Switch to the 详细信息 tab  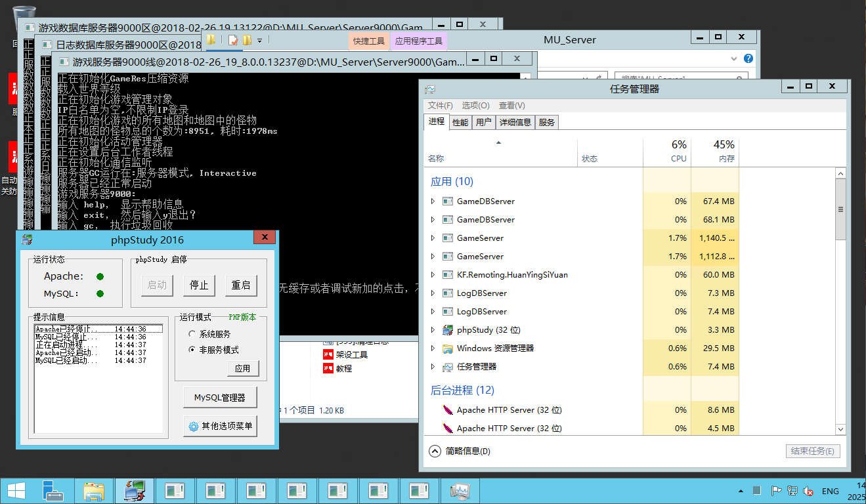click(x=515, y=122)
